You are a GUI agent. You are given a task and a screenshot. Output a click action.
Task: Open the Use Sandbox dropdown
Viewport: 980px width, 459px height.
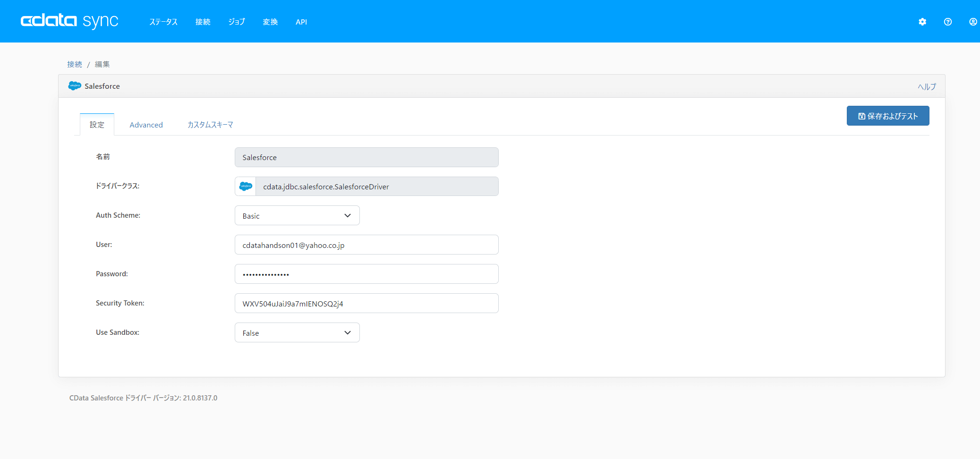[x=297, y=333]
